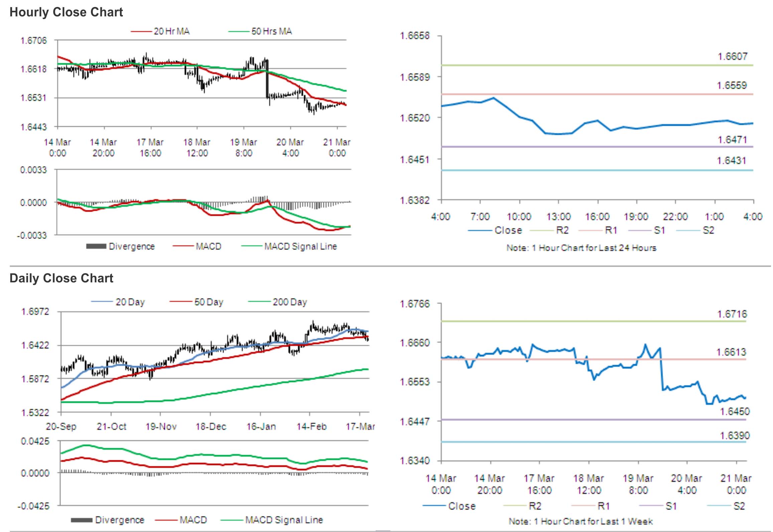Image resolution: width=773 pixels, height=532 pixels.
Task: Click the -0.0425 MACD axis label on daily chart
Action: (33, 506)
